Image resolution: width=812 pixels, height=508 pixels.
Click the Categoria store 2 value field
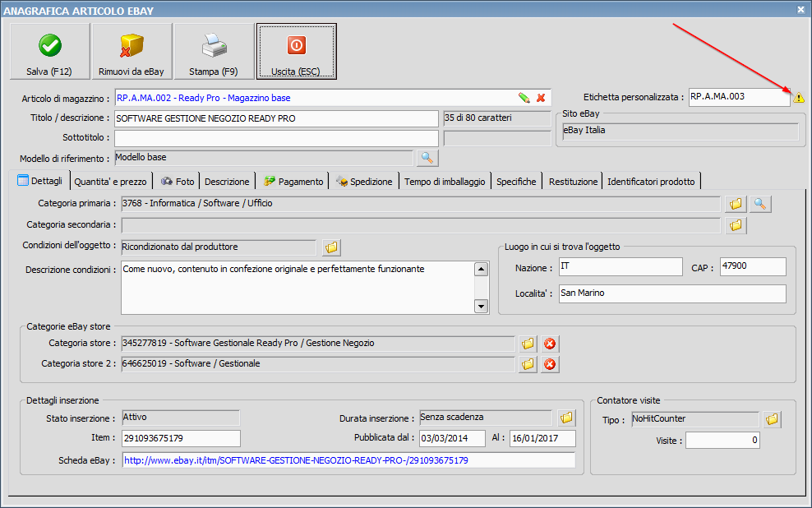pos(318,364)
